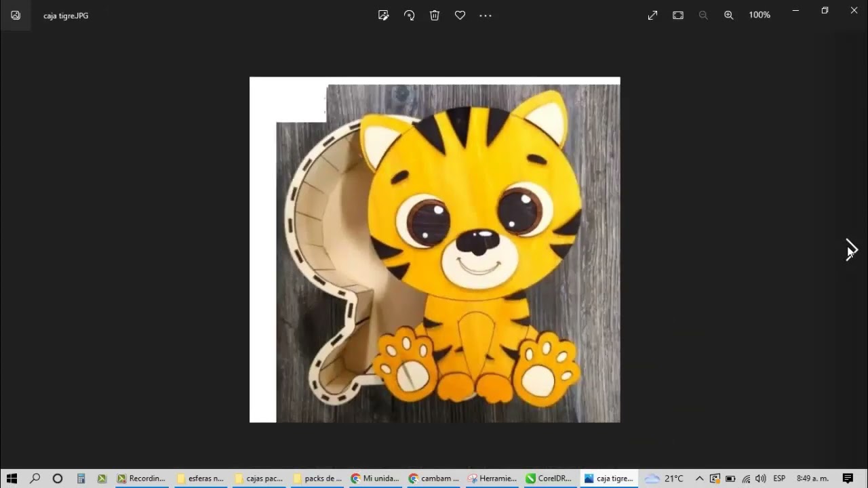The width and height of the screenshot is (868, 488).
Task: Click the tiger box image
Action: coord(435,249)
